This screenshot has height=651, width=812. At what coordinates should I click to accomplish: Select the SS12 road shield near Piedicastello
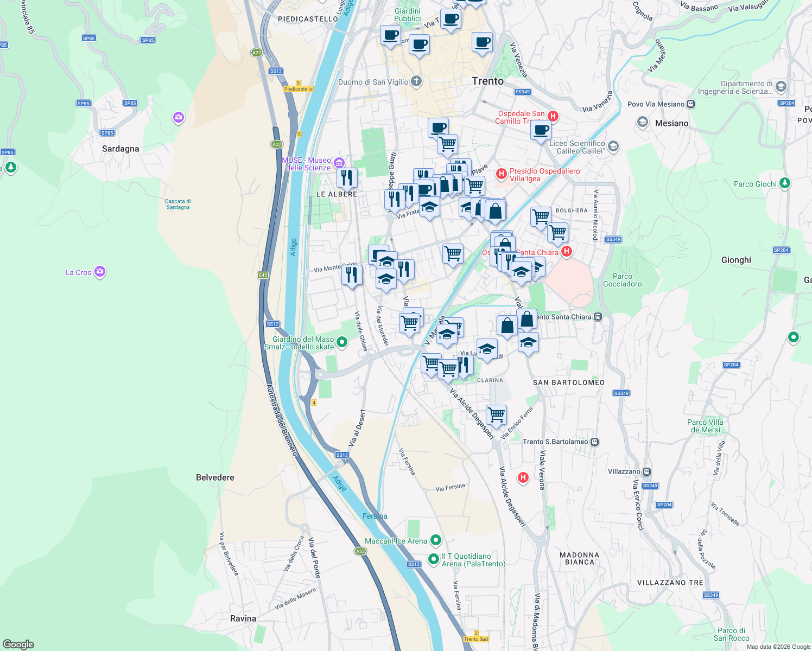pos(276,71)
